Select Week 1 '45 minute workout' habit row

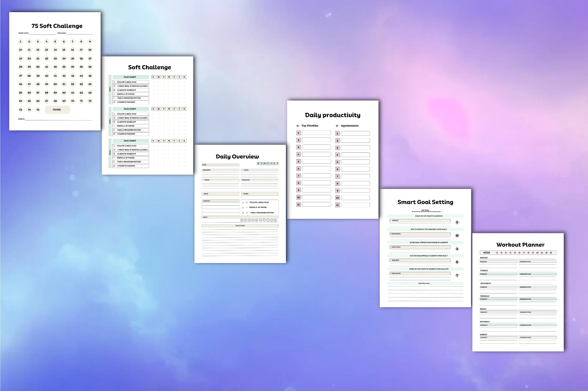click(x=130, y=90)
